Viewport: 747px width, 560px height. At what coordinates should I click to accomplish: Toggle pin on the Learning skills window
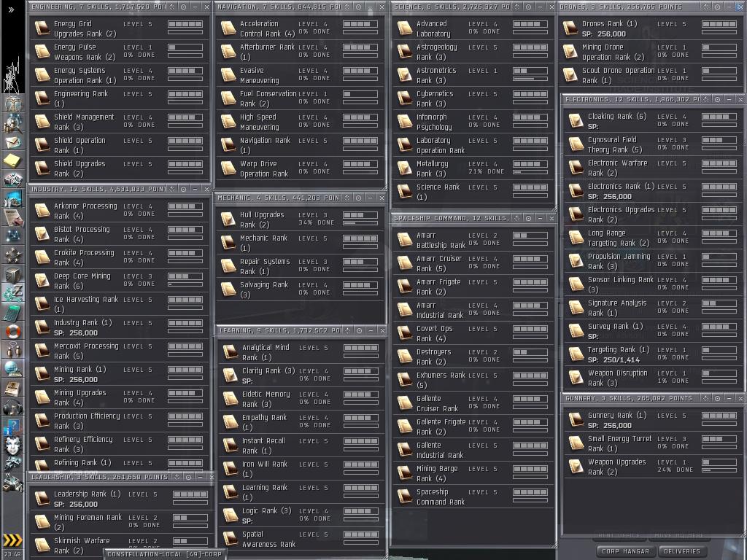[358, 331]
